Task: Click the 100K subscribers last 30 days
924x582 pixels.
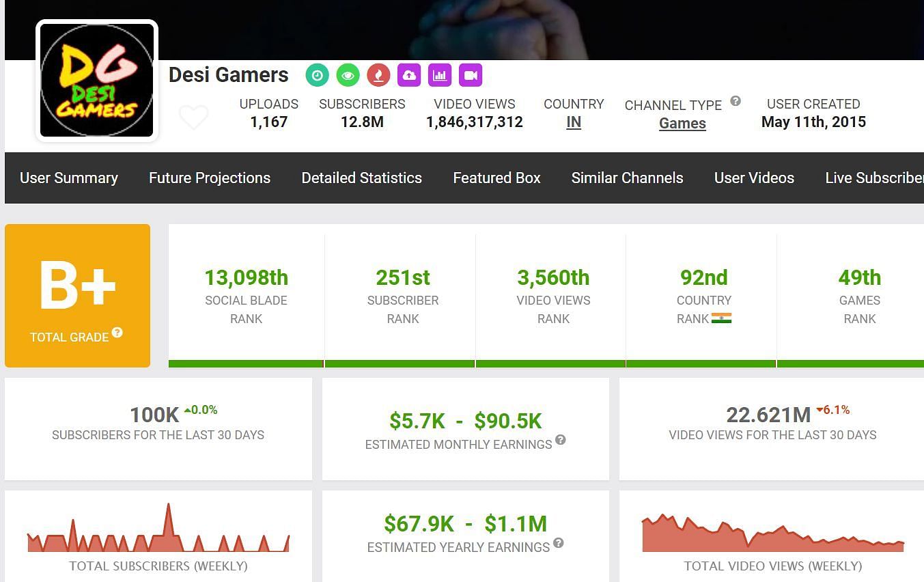Action: coord(155,415)
